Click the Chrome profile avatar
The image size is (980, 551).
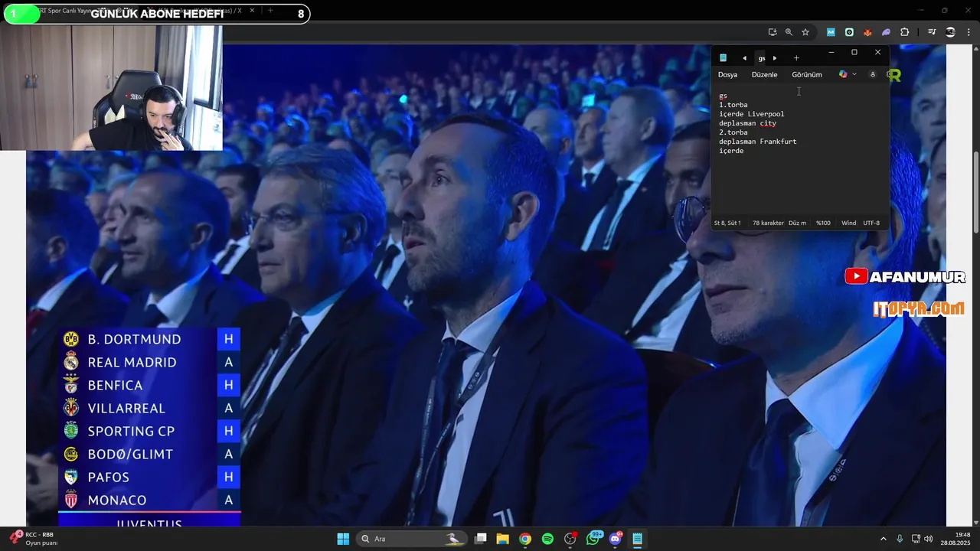(950, 32)
